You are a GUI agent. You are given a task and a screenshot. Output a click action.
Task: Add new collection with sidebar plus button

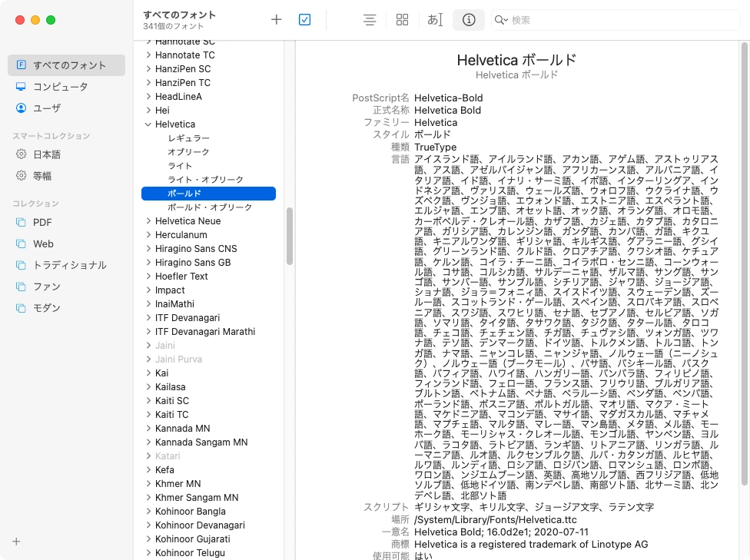[x=16, y=542]
